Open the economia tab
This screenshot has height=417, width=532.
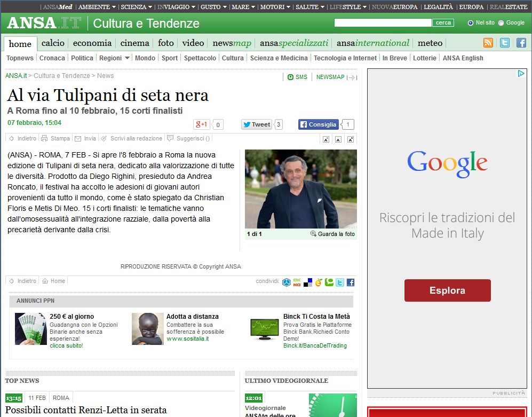[x=92, y=43]
